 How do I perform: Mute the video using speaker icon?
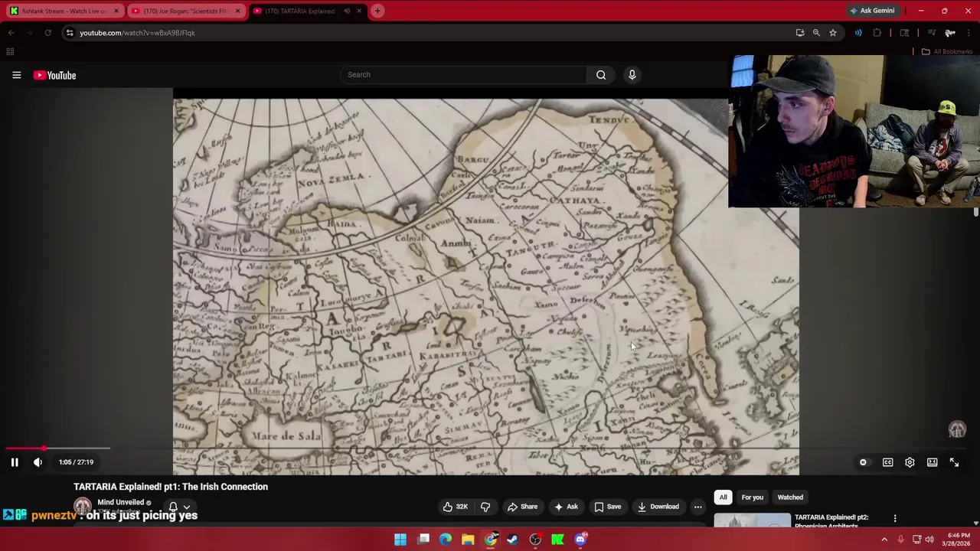click(x=38, y=462)
